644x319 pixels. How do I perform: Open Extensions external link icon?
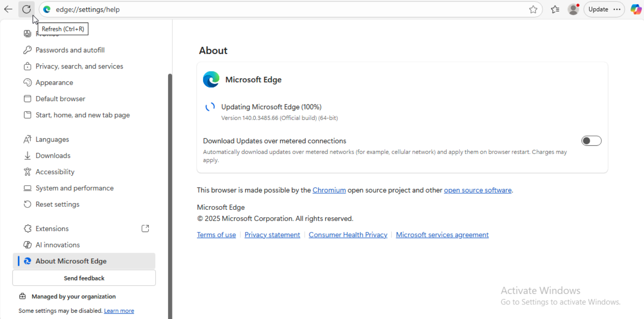pos(145,229)
